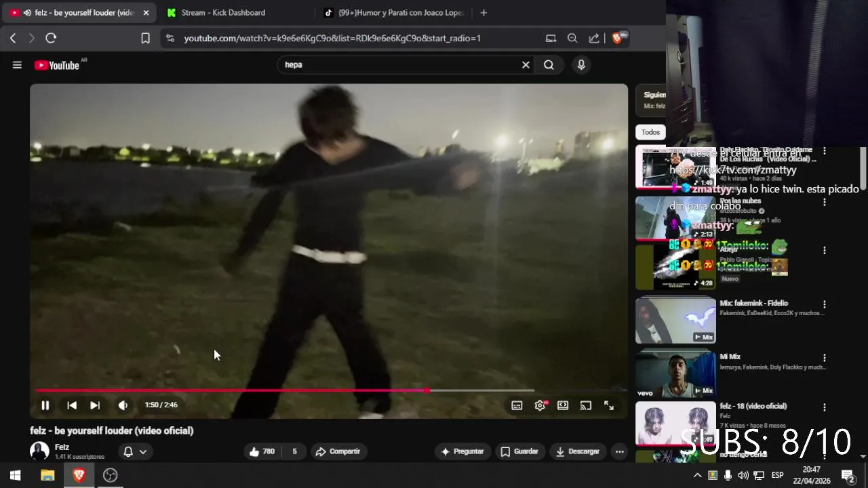868x488 pixels.
Task: Cast video to a TV device
Action: (586, 405)
